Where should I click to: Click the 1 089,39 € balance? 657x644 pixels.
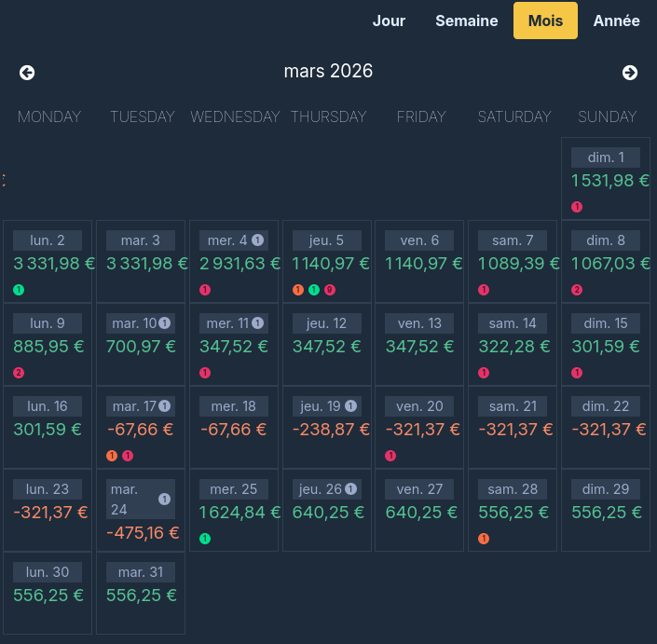(x=519, y=264)
